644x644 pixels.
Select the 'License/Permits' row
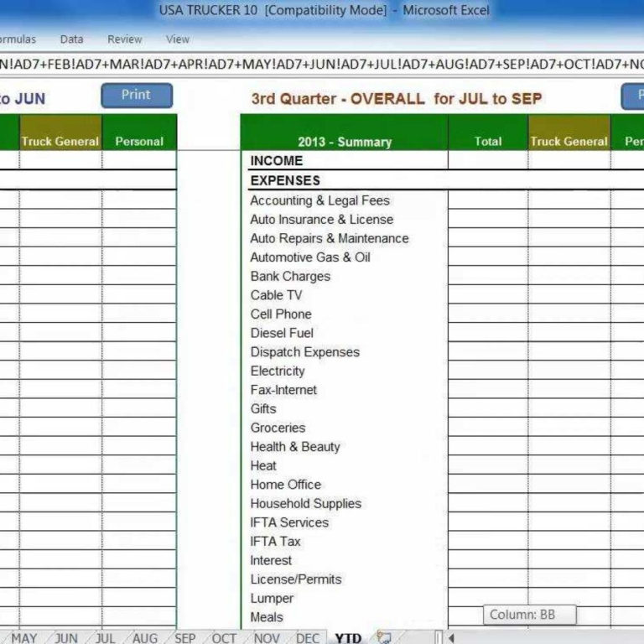point(296,579)
